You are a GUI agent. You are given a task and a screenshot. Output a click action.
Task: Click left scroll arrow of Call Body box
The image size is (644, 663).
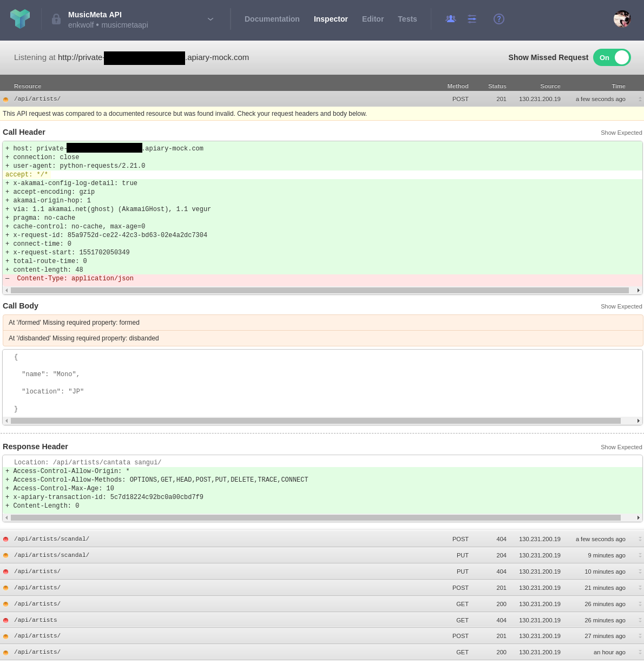pos(6,421)
